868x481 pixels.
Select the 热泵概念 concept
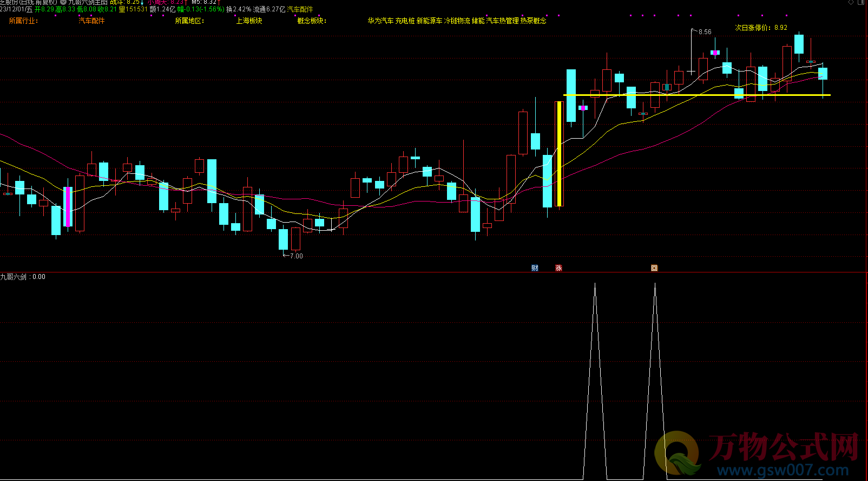[534, 21]
